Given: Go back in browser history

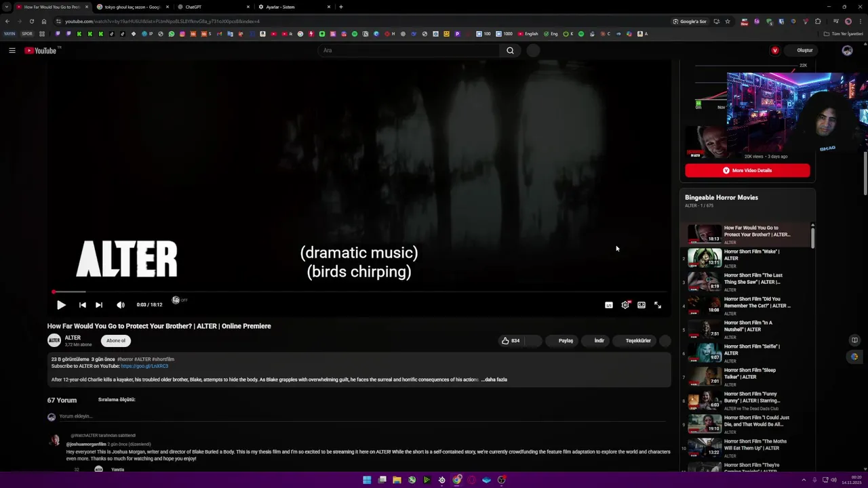Looking at the screenshot, I should tap(7, 21).
